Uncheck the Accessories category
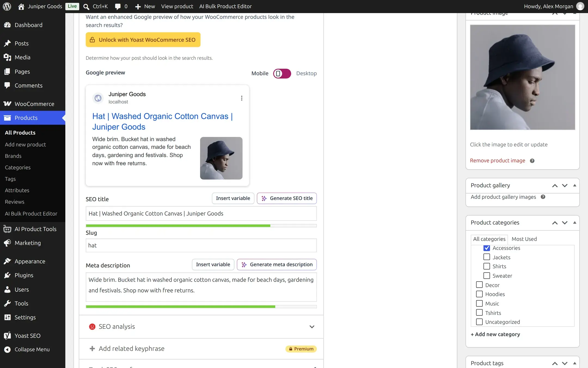The width and height of the screenshot is (588, 368). (486, 248)
